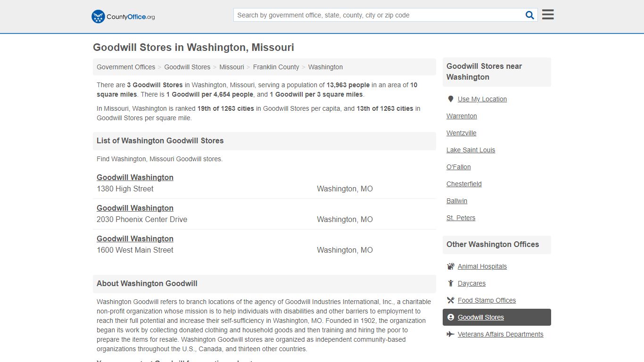Viewport: 644px width, 362px height.
Task: Click the 1600 West Main Street address
Action: pyautogui.click(x=135, y=250)
